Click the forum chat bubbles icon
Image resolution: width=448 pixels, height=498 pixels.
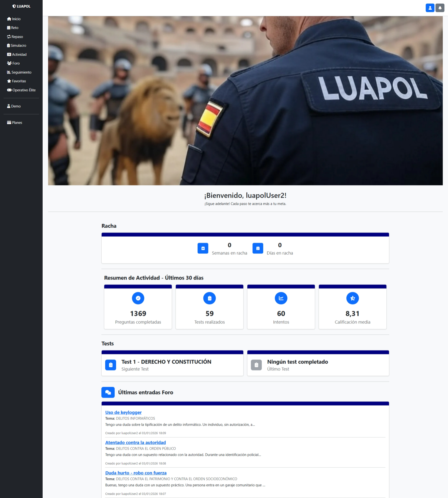(x=108, y=392)
